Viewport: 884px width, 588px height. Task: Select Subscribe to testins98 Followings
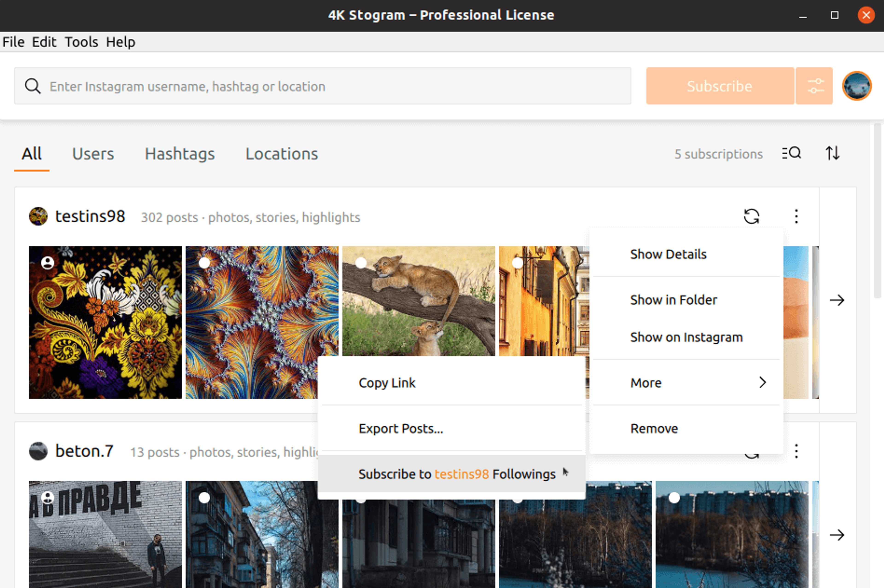(456, 474)
